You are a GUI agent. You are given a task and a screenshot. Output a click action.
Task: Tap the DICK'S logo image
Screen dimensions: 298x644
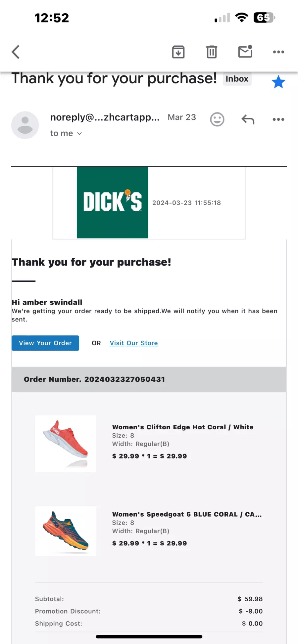(113, 202)
